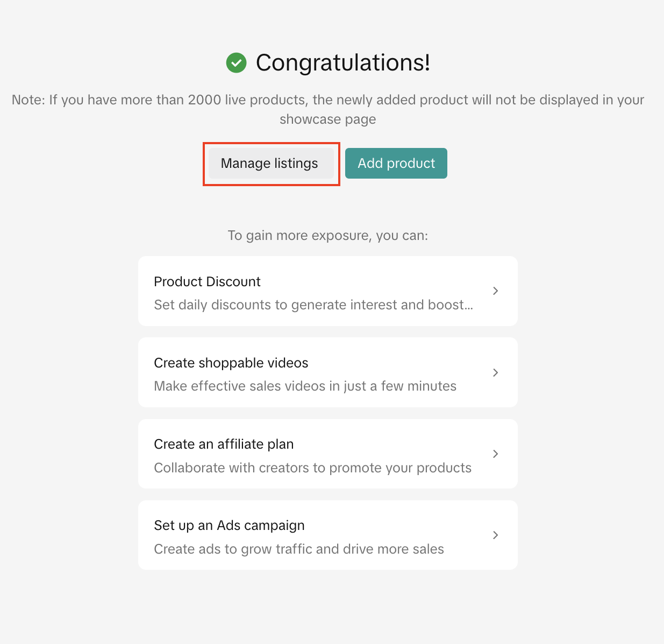Click the 'Set daily discounts' description text

click(x=313, y=305)
